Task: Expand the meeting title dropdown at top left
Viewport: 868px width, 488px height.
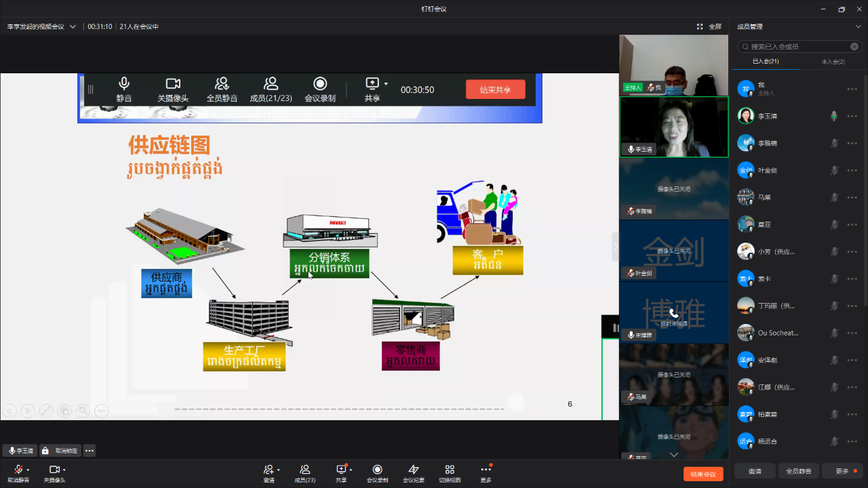Action: 73,26
